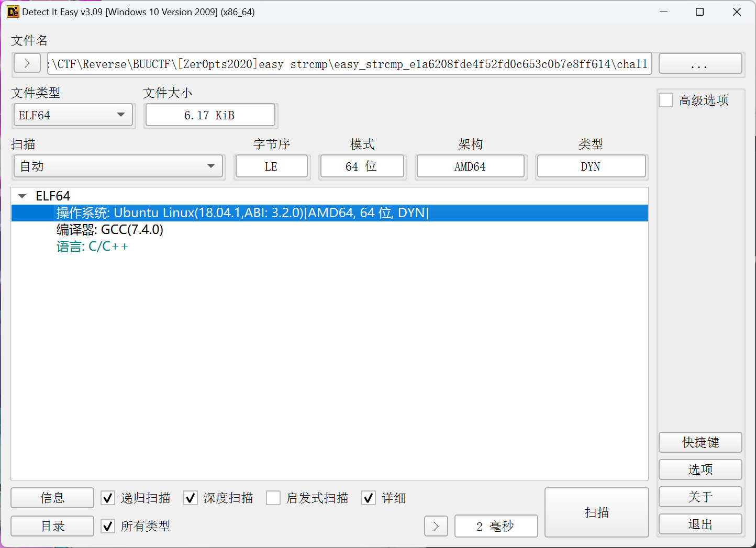The height and width of the screenshot is (548, 756).
Task: Click the arrow button beside the file path
Action: click(x=27, y=63)
